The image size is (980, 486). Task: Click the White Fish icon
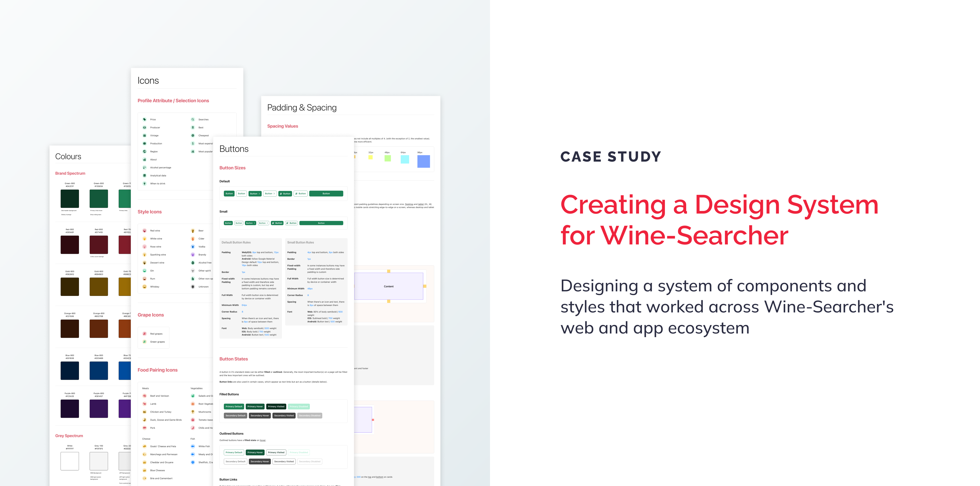pos(193,446)
